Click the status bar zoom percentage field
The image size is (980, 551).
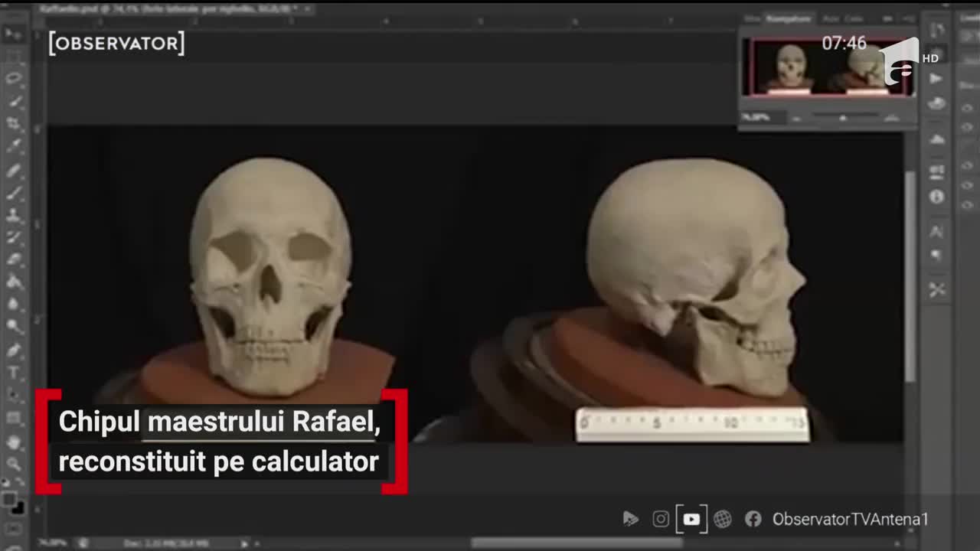pos(54,543)
